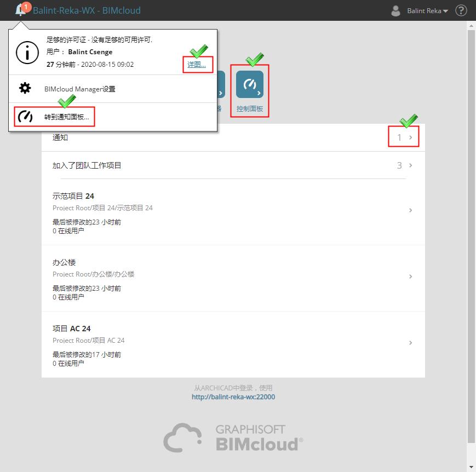Viewport: 476px width, 472px height.
Task: Open project 项目 AC 24
Action: (233, 344)
